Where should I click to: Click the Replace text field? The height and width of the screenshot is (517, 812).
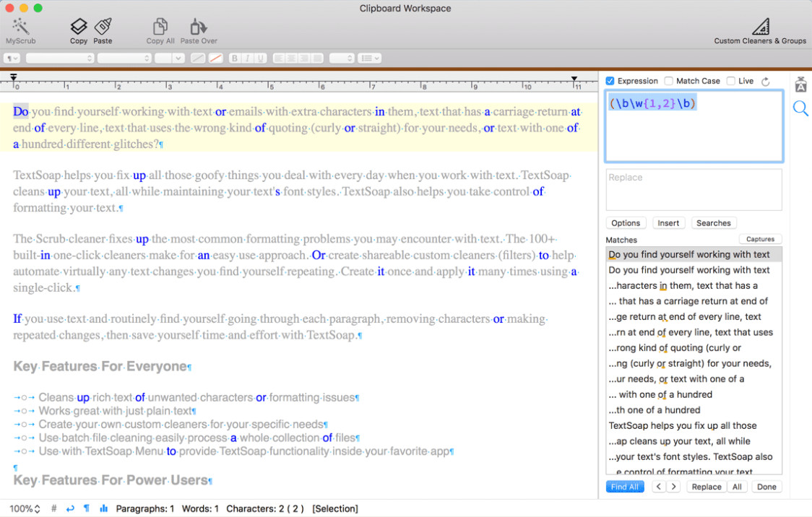click(x=694, y=189)
